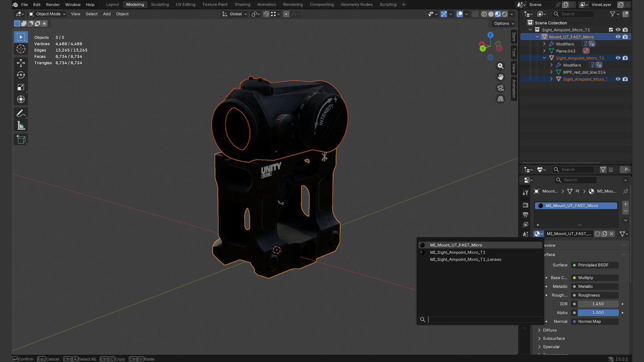644x362 pixels.
Task: Click the viewport zoom magnifier icon
Action: point(500,66)
